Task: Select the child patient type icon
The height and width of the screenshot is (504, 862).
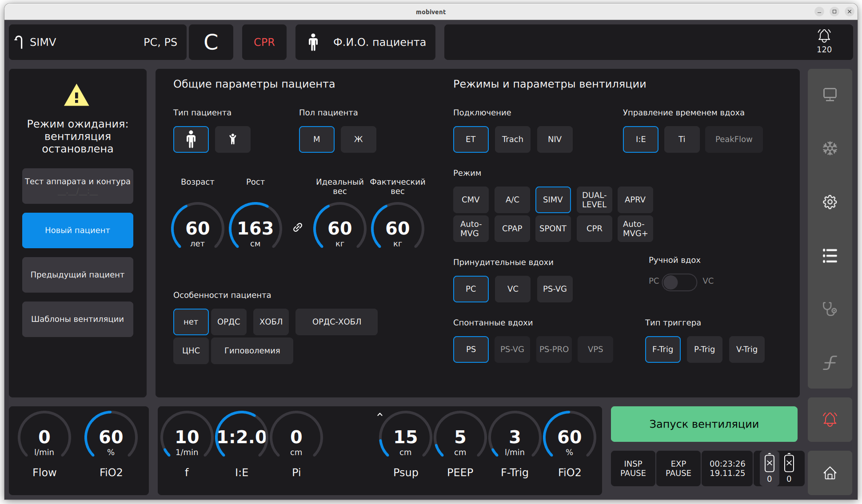Action: coord(232,139)
